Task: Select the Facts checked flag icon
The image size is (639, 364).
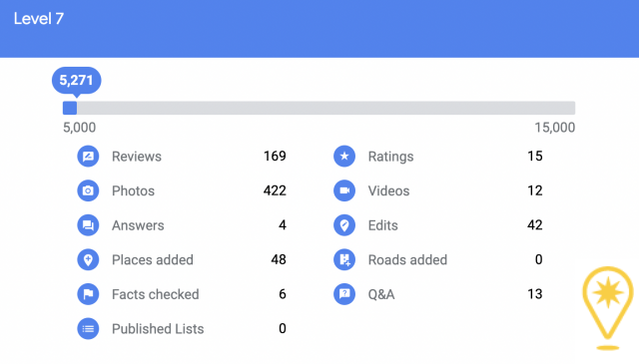Action: 88,294
